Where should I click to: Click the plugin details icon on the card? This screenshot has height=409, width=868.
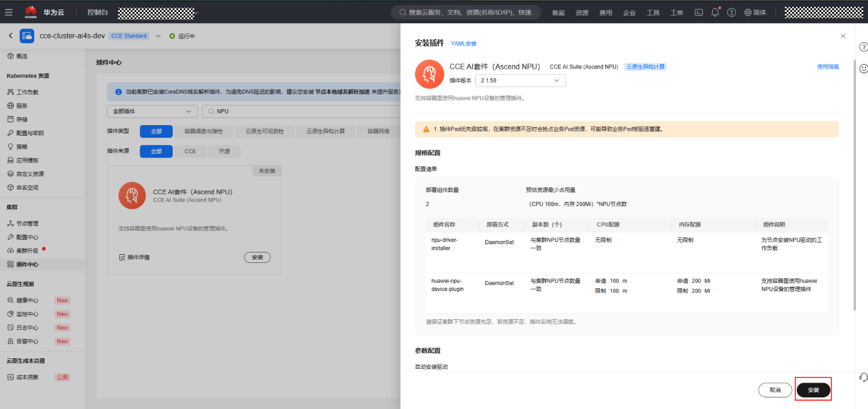[x=122, y=257]
